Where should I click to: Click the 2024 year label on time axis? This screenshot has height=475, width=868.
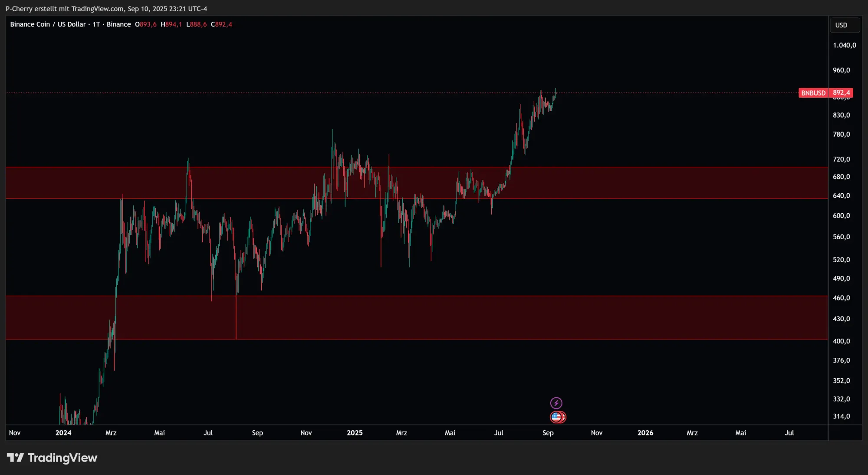point(63,433)
